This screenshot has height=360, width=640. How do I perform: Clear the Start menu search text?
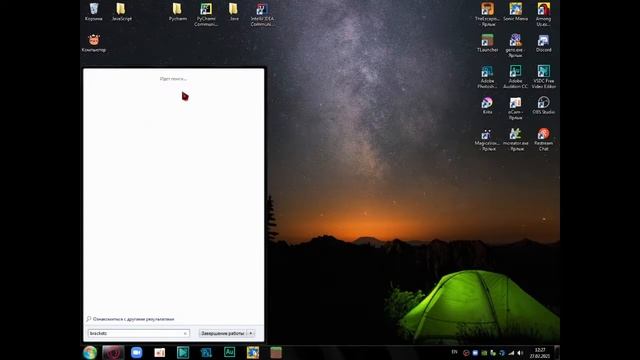pos(185,333)
